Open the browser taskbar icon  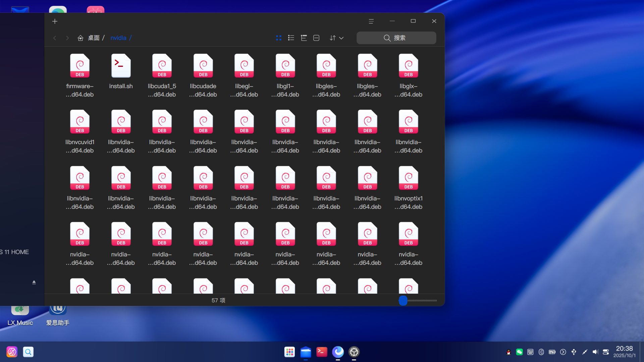(x=338, y=352)
